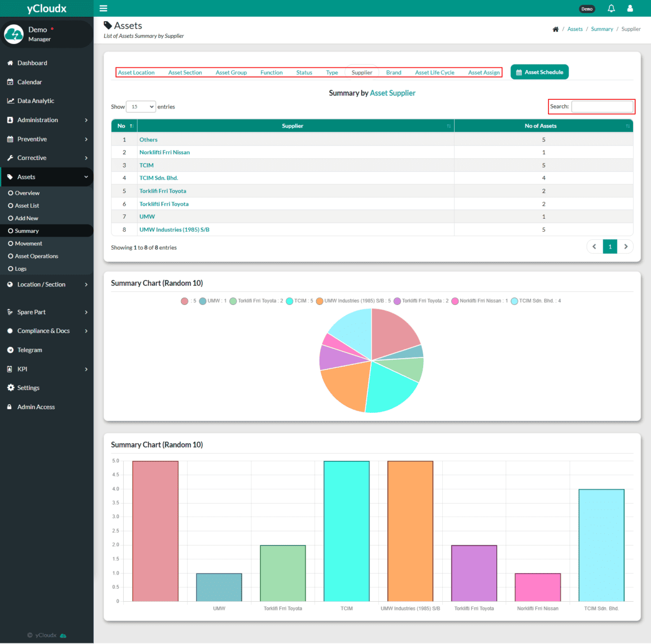651x644 pixels.
Task: Toggle the TCIM Sdn. Bhd. legend entry
Action: pos(536,301)
